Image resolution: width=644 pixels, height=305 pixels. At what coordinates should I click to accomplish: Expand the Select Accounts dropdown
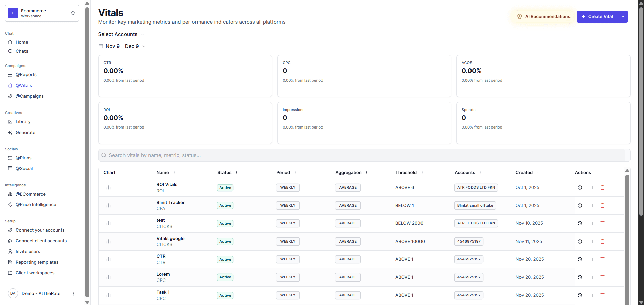[x=121, y=34]
